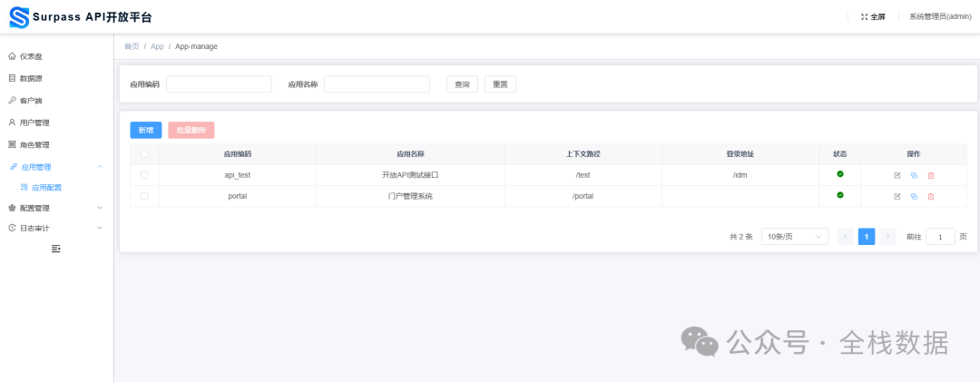This screenshot has width=980, height=382.
Task: Expand the 配置管理 sidebar menu
Action: (x=56, y=208)
